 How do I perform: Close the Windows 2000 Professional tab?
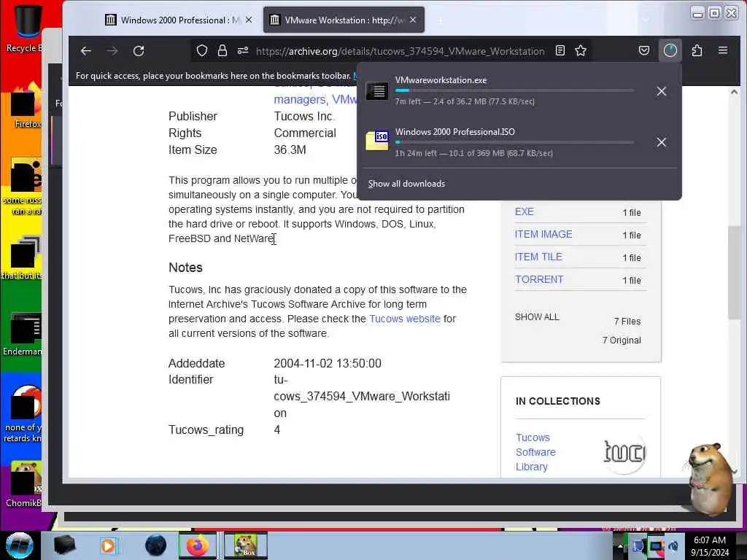249,20
